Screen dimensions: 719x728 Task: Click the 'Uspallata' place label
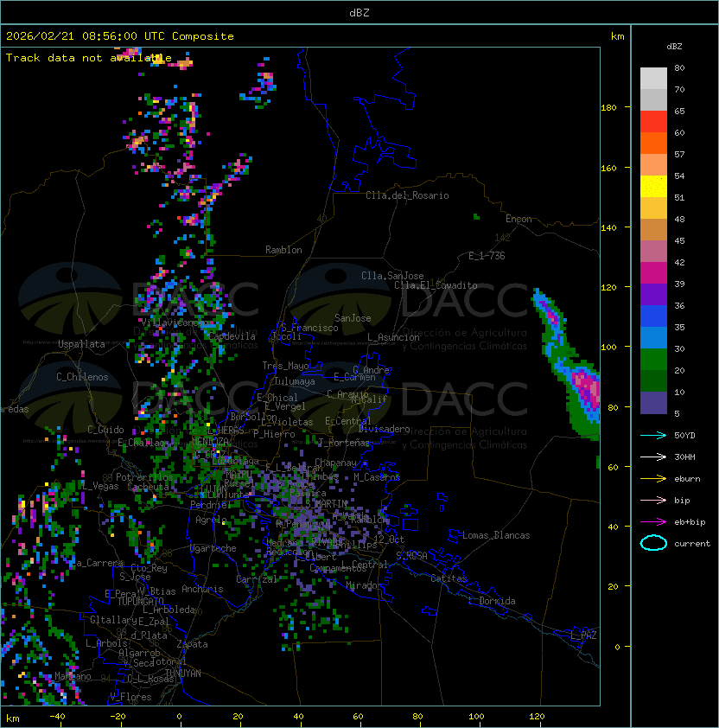pos(81,344)
